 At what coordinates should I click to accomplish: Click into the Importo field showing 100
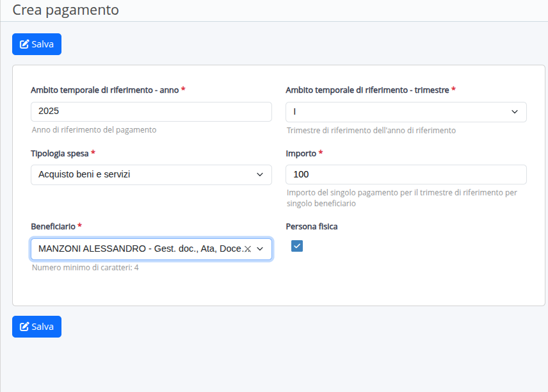click(x=406, y=175)
